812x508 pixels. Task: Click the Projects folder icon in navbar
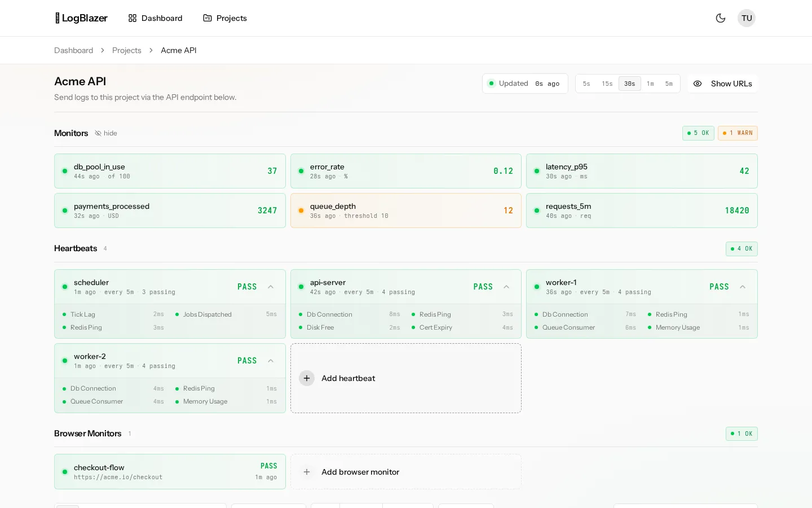tap(208, 18)
